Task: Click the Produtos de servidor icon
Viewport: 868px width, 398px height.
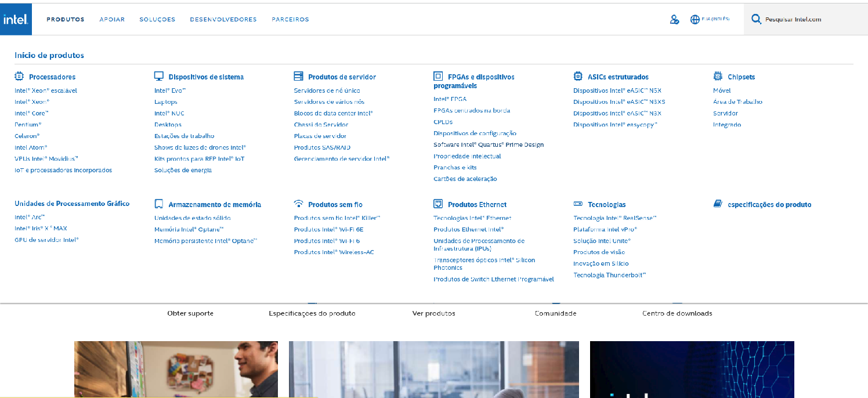Action: pyautogui.click(x=299, y=76)
